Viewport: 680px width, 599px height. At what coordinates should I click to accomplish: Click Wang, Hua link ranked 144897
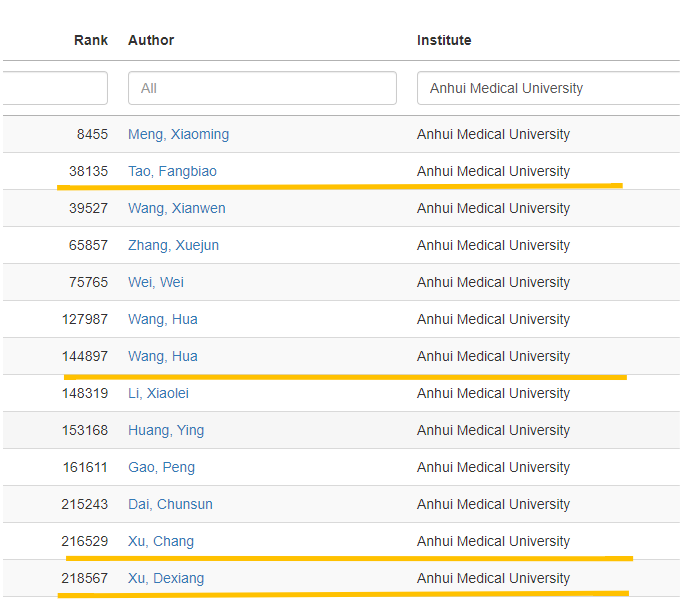coord(162,356)
